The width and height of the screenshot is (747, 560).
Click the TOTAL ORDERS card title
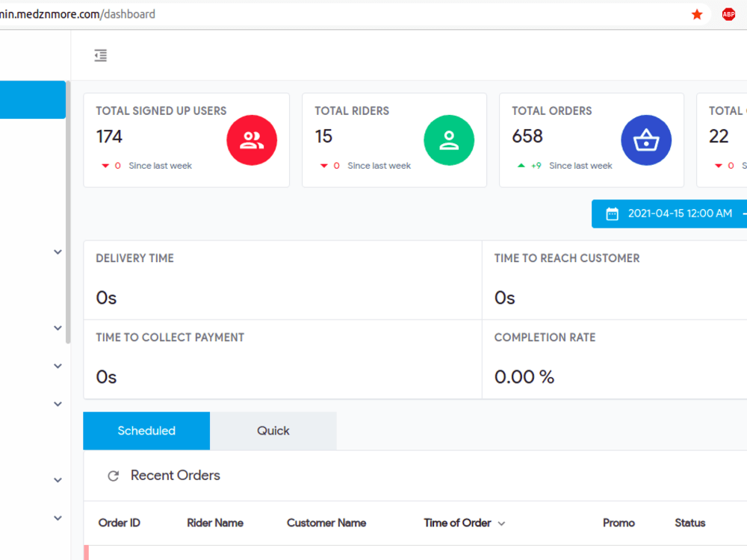(552, 111)
